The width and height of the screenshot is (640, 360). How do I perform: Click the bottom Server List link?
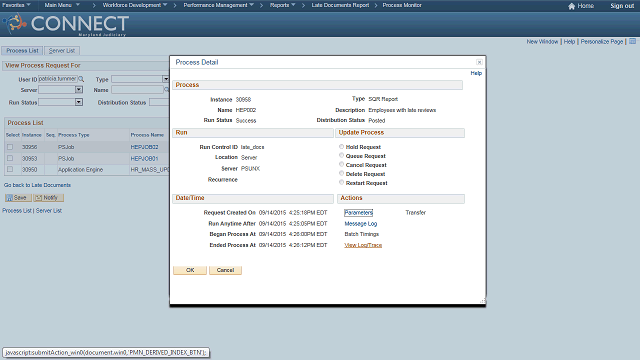(49, 211)
